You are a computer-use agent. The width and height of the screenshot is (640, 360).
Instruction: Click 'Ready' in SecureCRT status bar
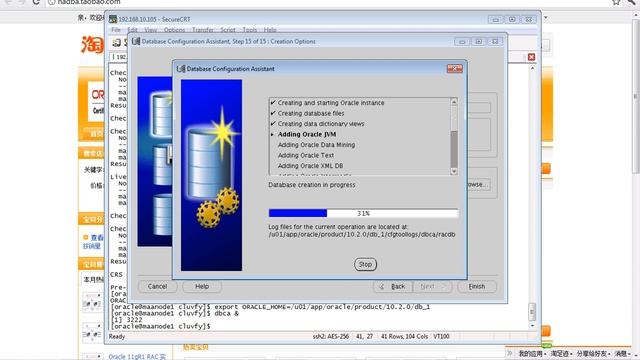click(117, 336)
